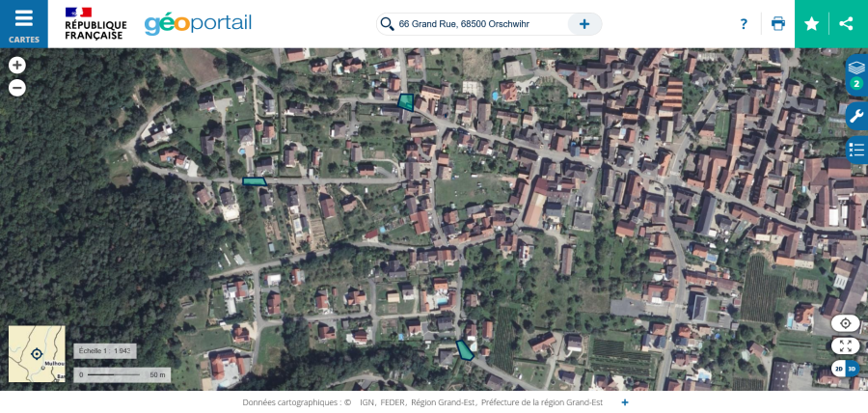
Task: Switch to 3D view
Action: pyautogui.click(x=852, y=369)
